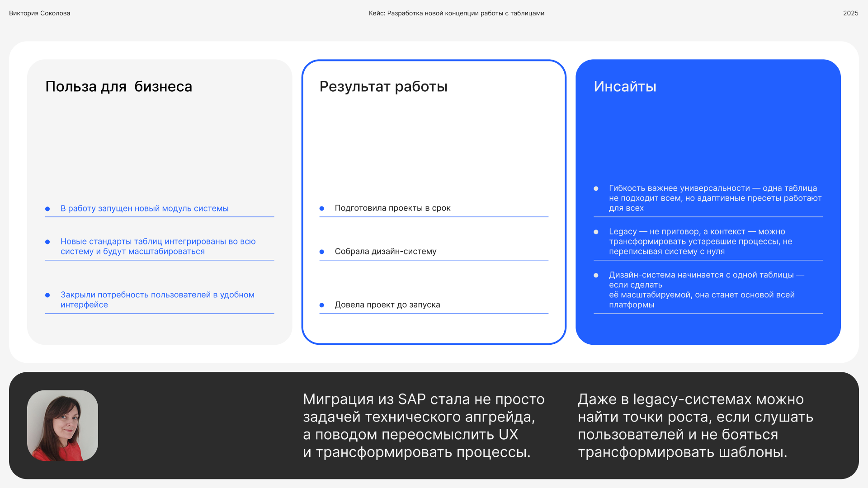
Task: Select 'В работу запущен новый модуль системы' item
Action: pos(144,208)
